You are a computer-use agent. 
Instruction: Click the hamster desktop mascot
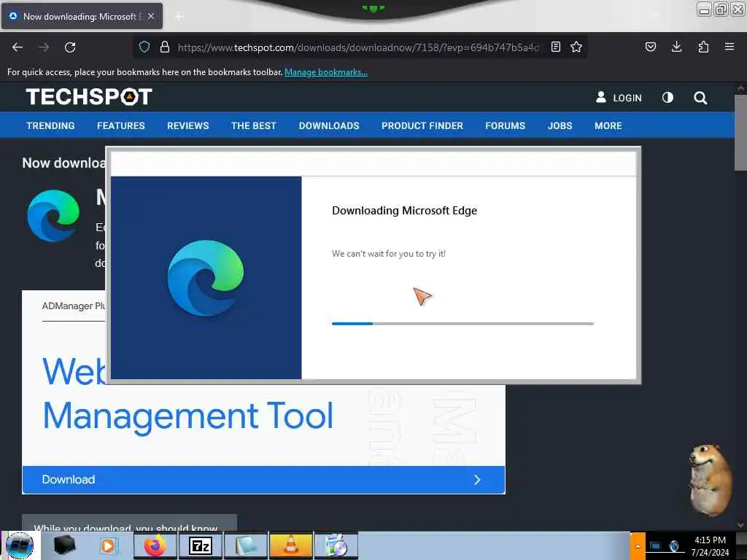(711, 480)
